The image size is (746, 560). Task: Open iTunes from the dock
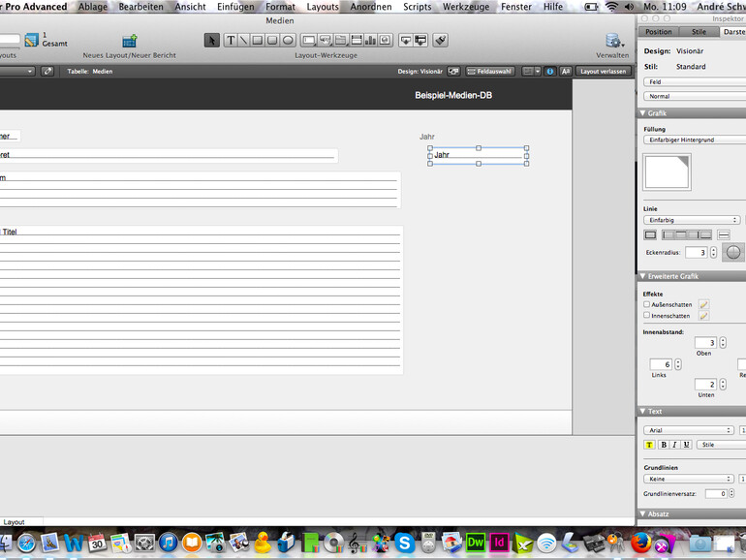click(168, 543)
